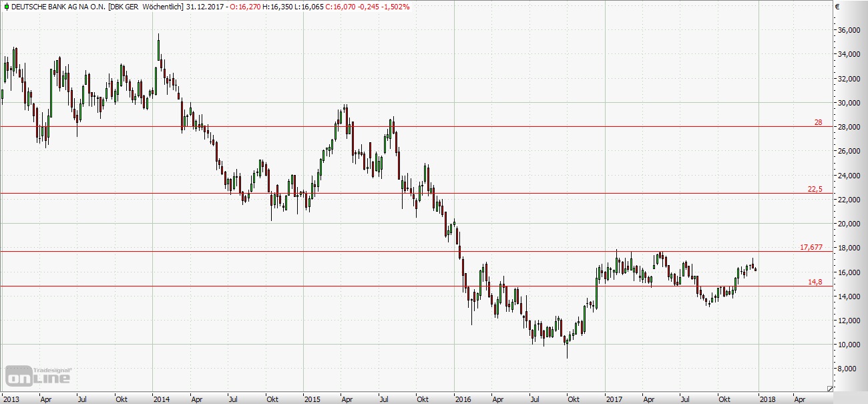868x404 pixels.
Task: Click the green candlestick icon before the title
Action: (x=6, y=6)
